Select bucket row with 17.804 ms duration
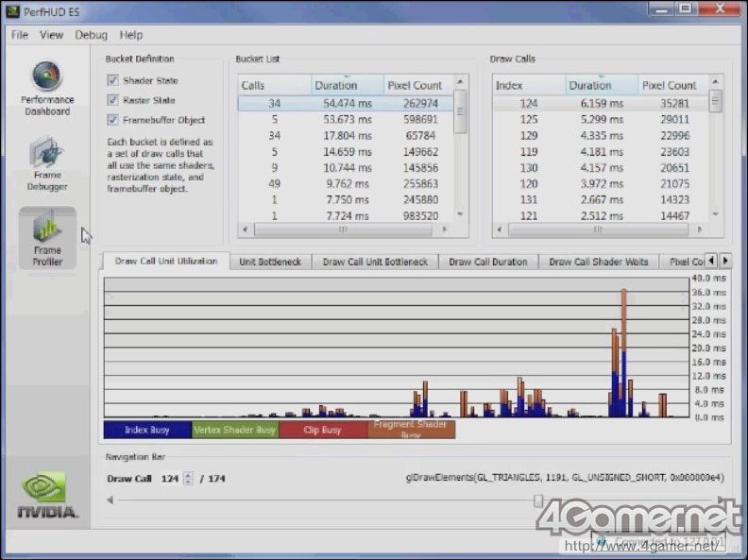Viewport: 748px width, 560px height. 346,135
